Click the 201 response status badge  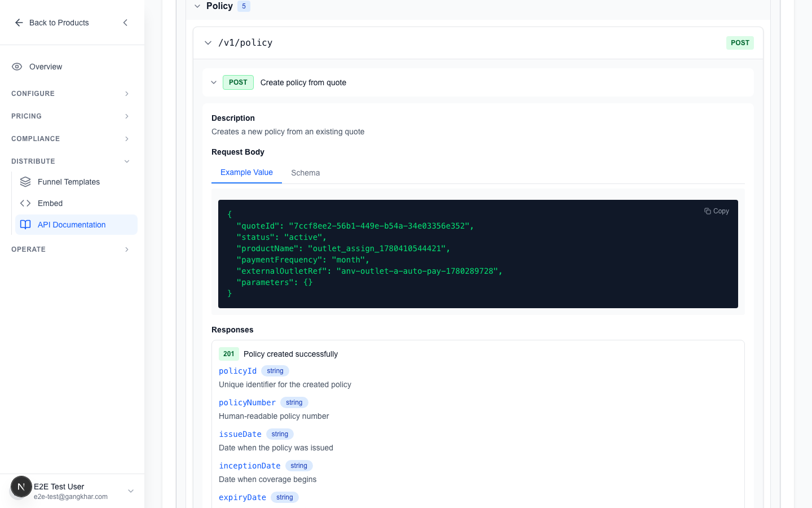228,354
